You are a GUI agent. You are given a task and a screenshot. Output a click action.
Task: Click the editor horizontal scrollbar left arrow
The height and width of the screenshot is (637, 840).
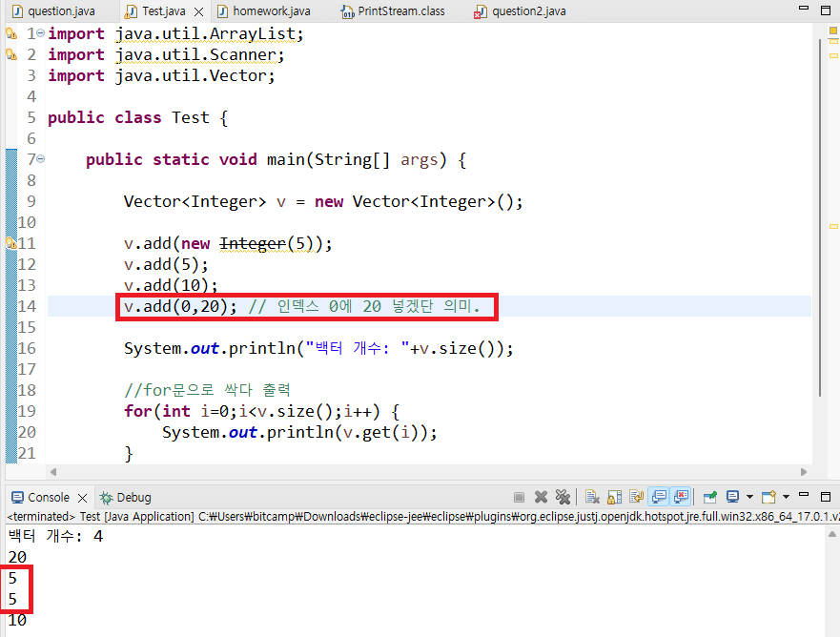tap(53, 472)
